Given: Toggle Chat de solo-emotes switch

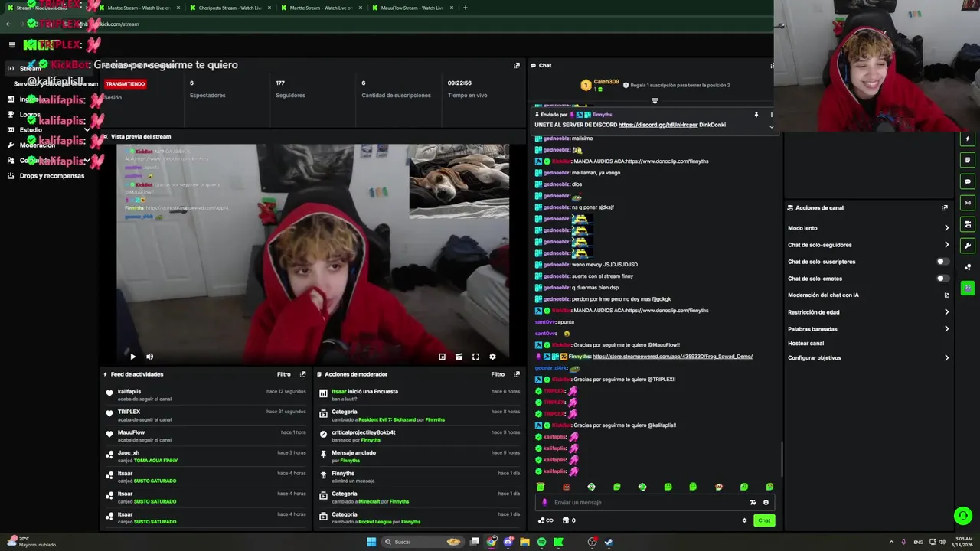Looking at the screenshot, I should click(x=943, y=279).
